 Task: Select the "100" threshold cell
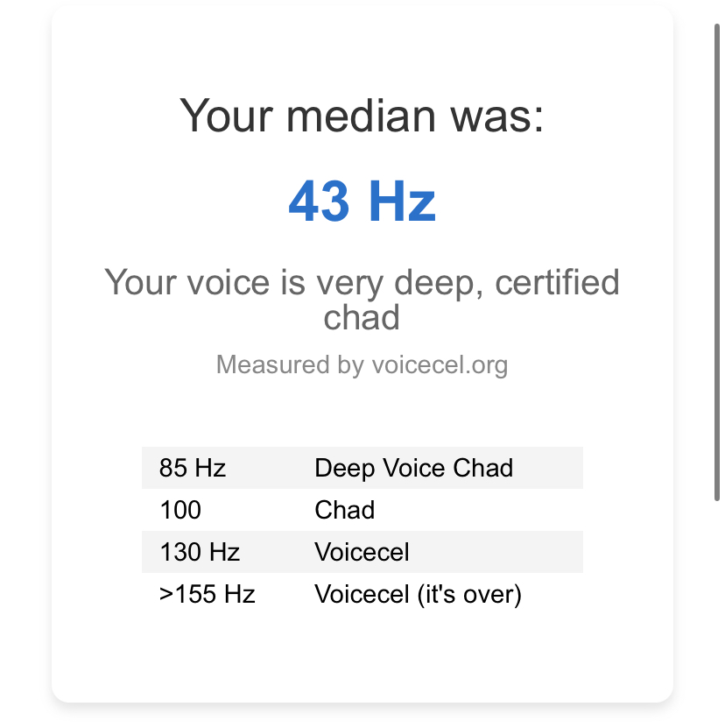(x=180, y=510)
